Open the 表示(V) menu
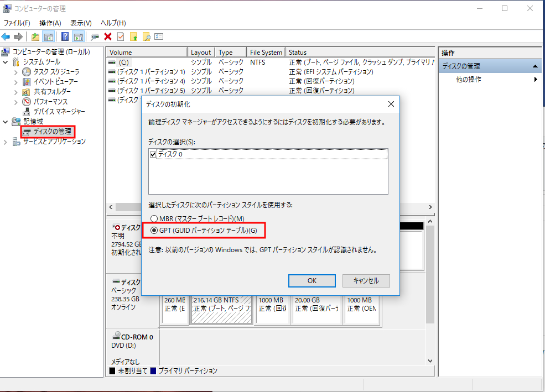 click(81, 23)
